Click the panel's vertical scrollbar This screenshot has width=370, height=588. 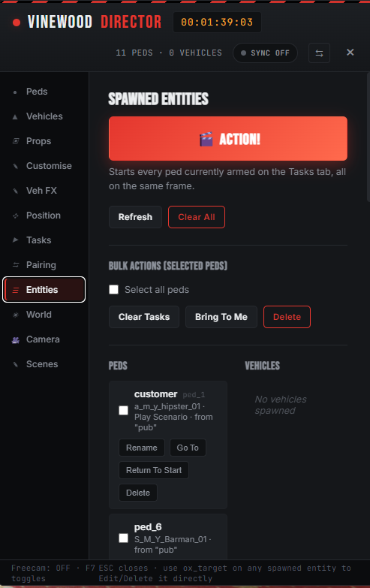368,137
